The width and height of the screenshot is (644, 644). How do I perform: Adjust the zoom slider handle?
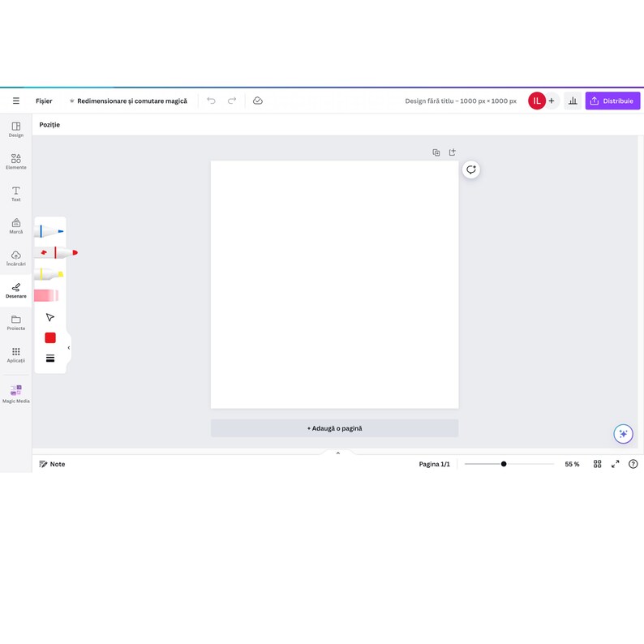point(504,464)
